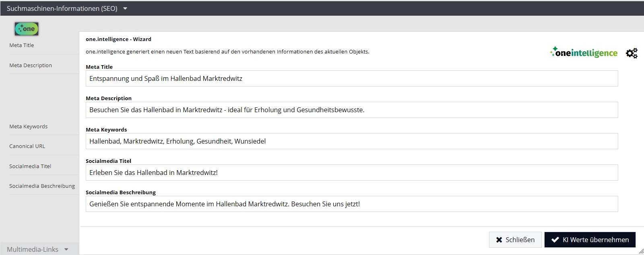Select the Socialmedia Beschreibung sidebar label

click(42, 186)
